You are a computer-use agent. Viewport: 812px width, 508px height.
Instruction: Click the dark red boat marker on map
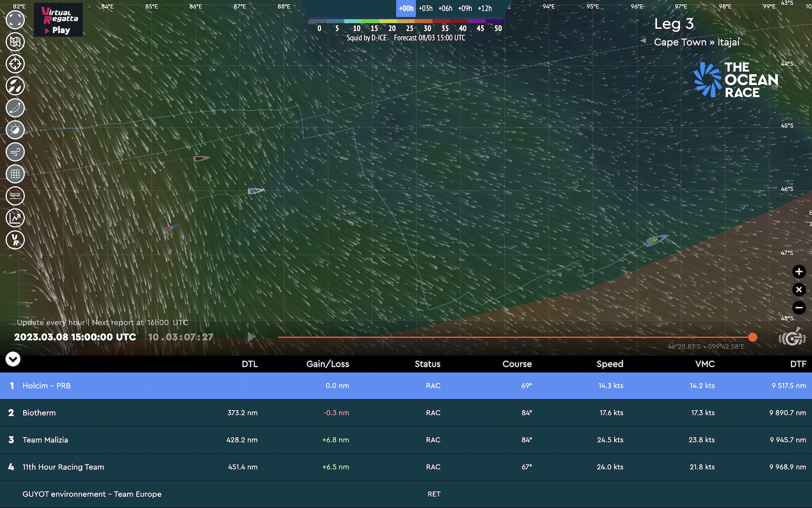(201, 158)
